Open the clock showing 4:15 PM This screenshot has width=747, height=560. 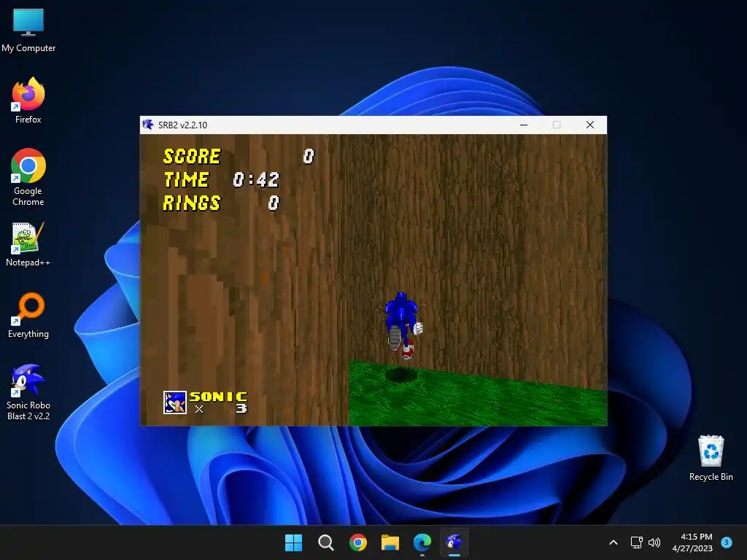[x=692, y=542]
